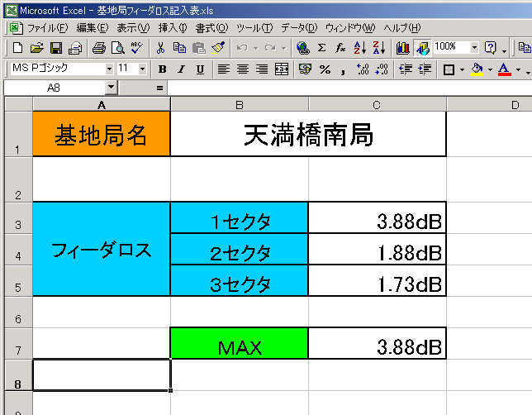532x415 pixels.
Task: Toggle Underline formatting button
Action: click(200, 69)
